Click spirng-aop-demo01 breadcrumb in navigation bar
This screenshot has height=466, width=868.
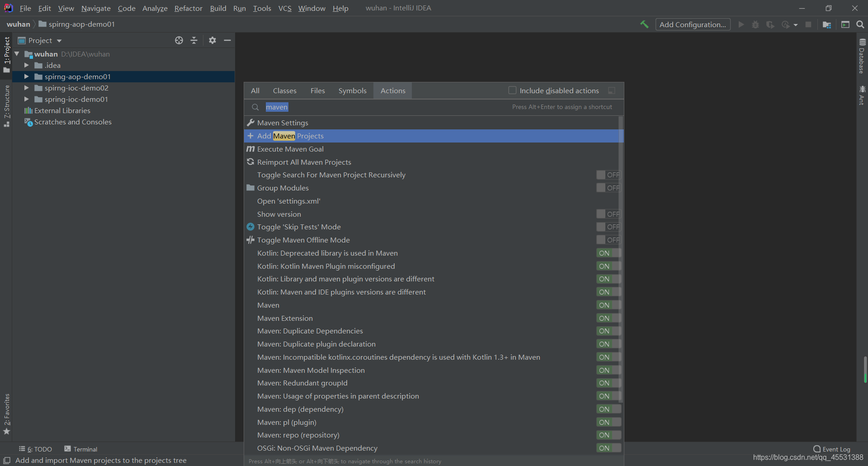click(77, 24)
